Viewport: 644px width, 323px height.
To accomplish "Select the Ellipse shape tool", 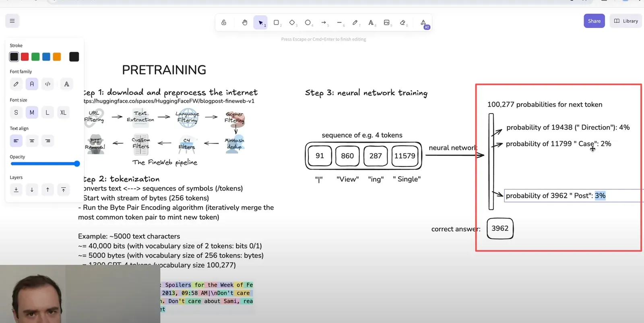I will pos(308,23).
